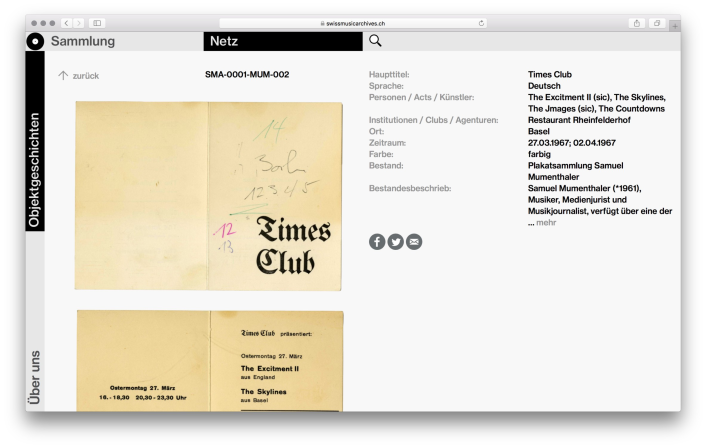Switch to the Sammlung tab
Screen dimensions: 706x448
(x=83, y=41)
